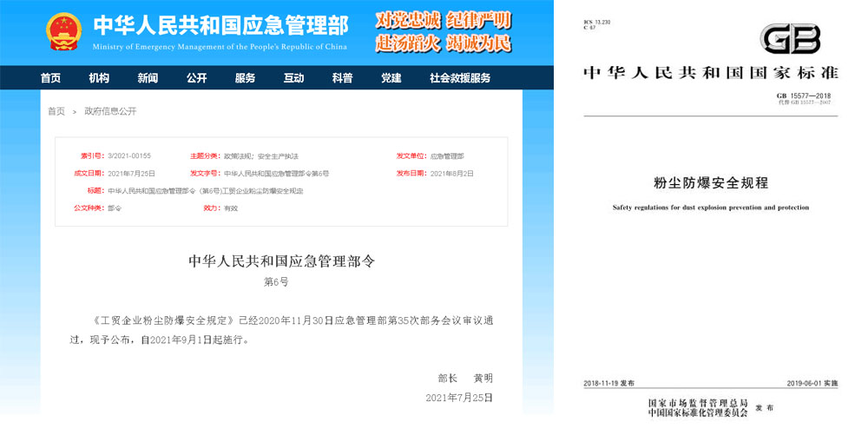Click 科普 in the top navigation
Screen dimensions: 868x442
(x=342, y=78)
